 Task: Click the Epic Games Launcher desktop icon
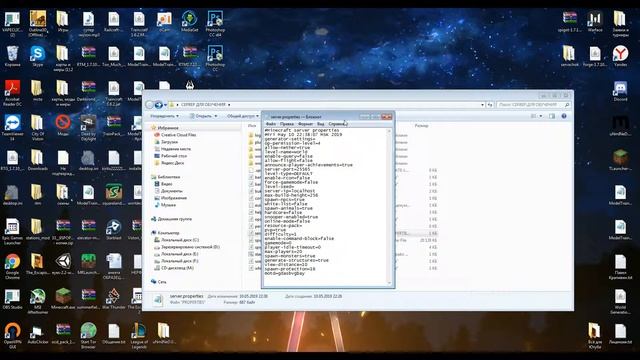(x=12, y=232)
